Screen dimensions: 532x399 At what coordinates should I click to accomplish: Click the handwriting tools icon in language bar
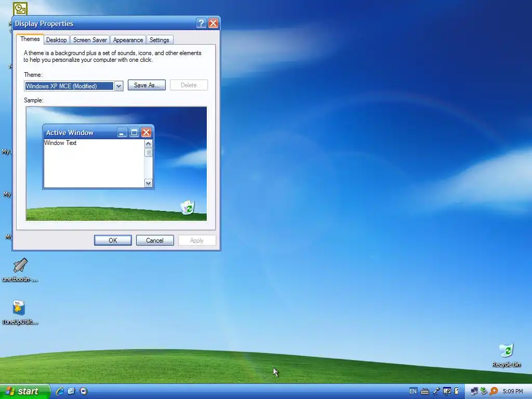pos(447,392)
